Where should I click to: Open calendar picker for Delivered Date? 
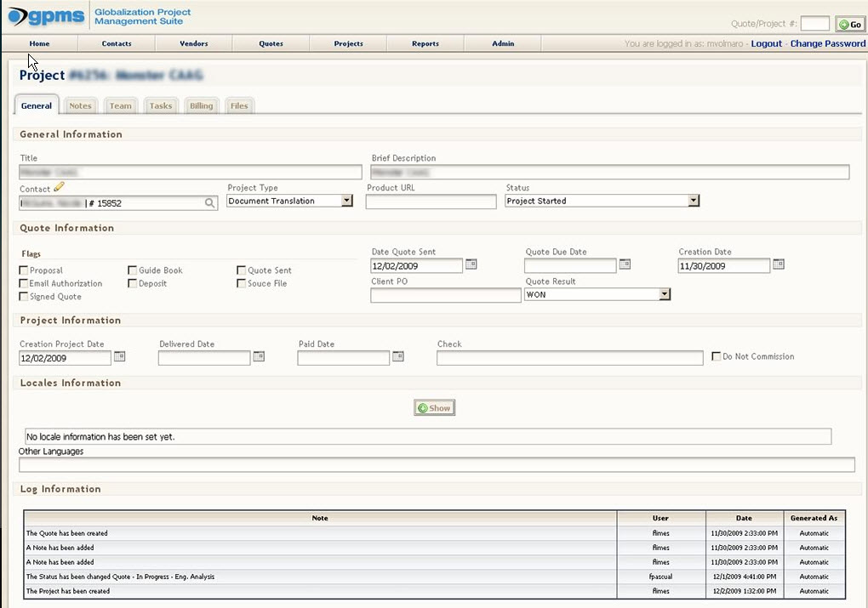tap(259, 356)
